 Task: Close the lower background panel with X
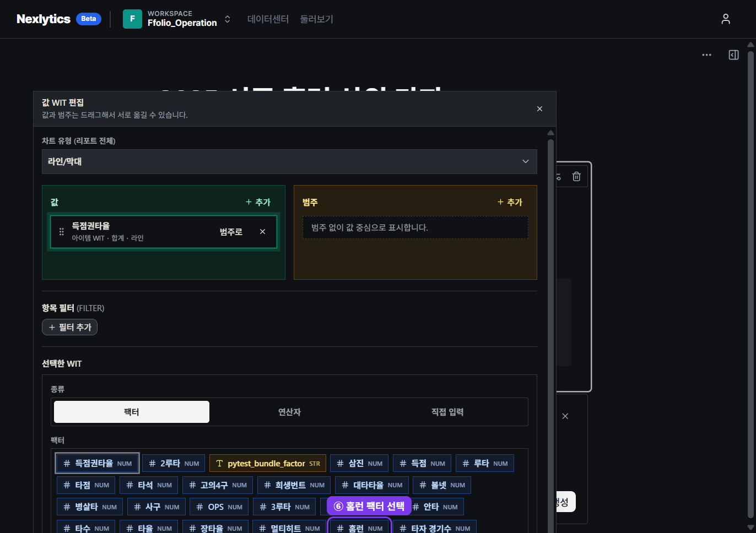565,416
